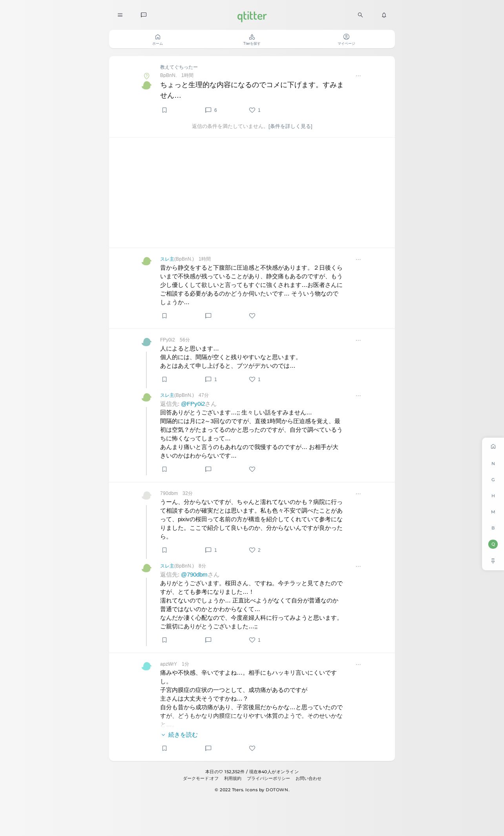Bookmark FPy0i2's post 人によると思います
The height and width of the screenshot is (836, 504).
click(164, 379)
